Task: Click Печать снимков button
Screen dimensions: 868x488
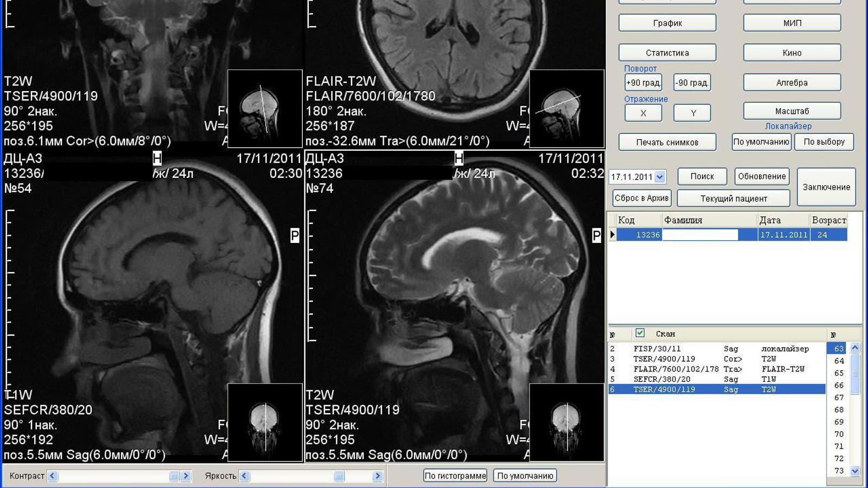Action: (x=667, y=142)
